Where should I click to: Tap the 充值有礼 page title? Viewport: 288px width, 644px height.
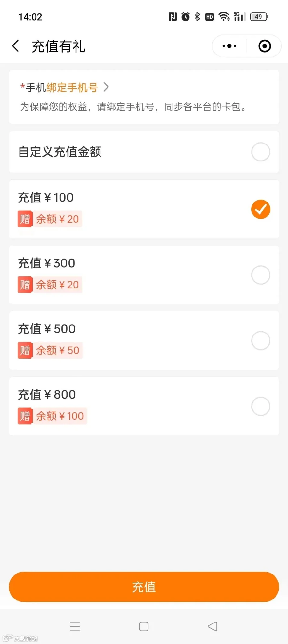point(59,46)
